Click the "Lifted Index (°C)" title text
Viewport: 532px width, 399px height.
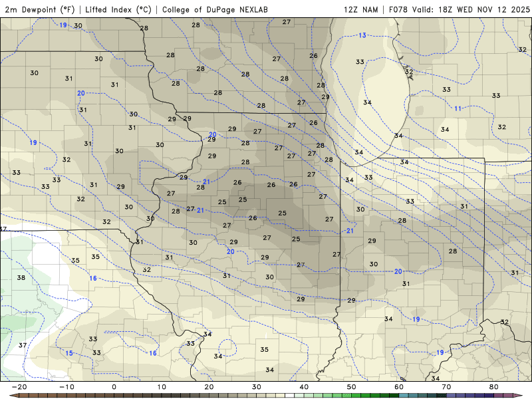click(x=118, y=9)
